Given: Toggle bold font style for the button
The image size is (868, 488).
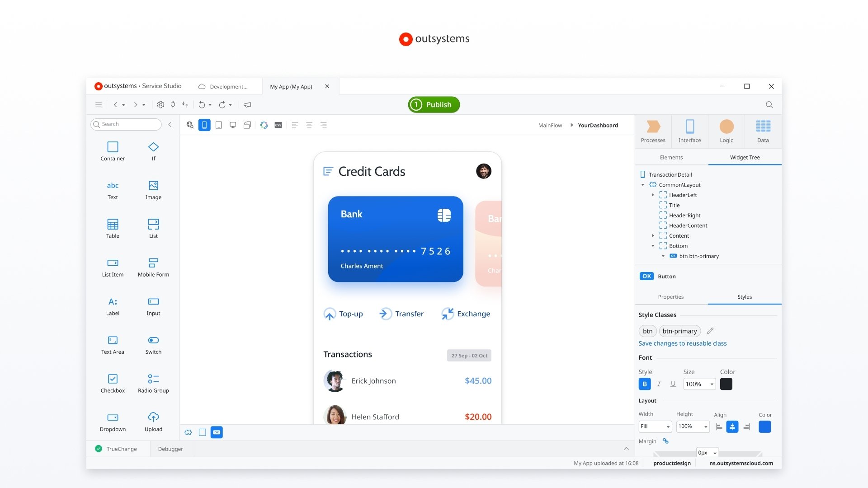Looking at the screenshot, I should coord(644,384).
